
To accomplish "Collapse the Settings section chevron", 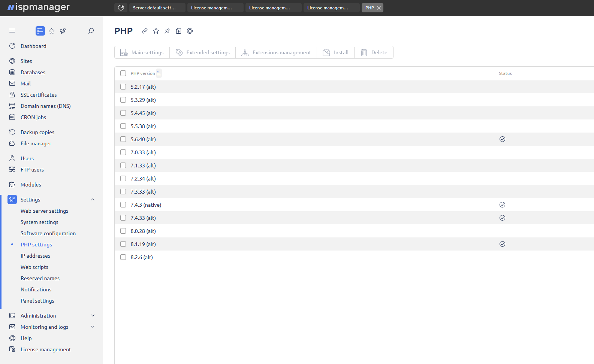I will (x=93, y=200).
